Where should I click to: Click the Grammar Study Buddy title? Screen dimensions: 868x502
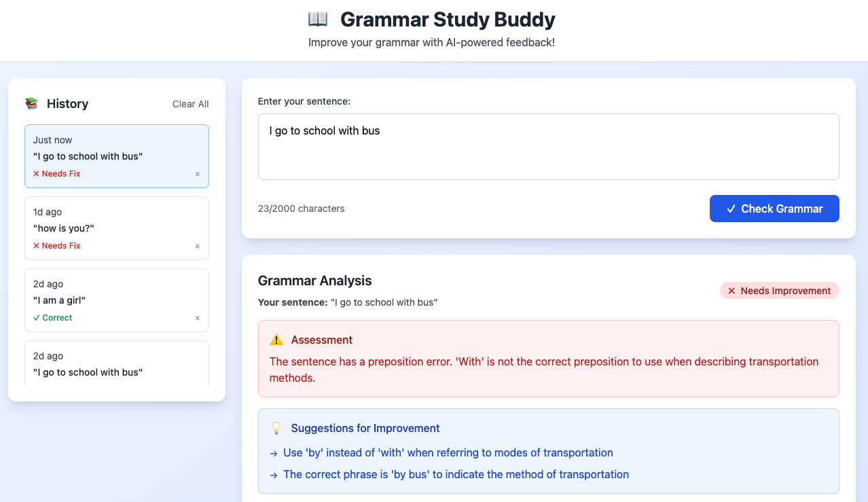(x=448, y=19)
